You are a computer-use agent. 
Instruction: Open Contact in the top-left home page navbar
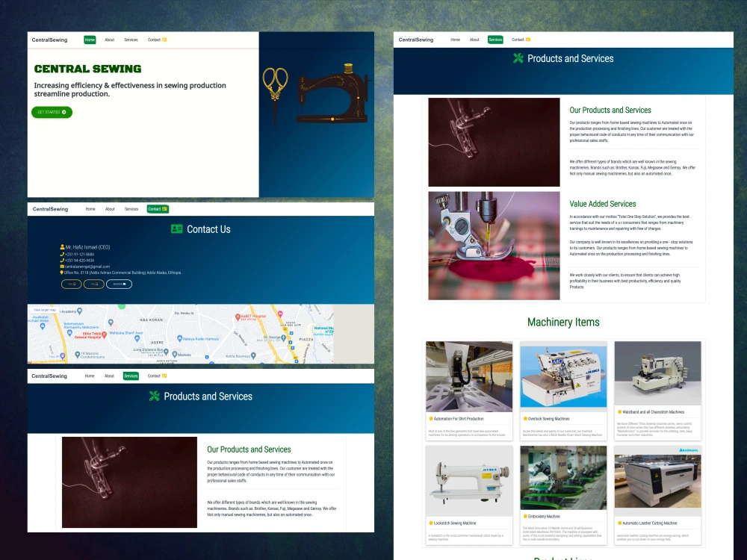coord(157,40)
